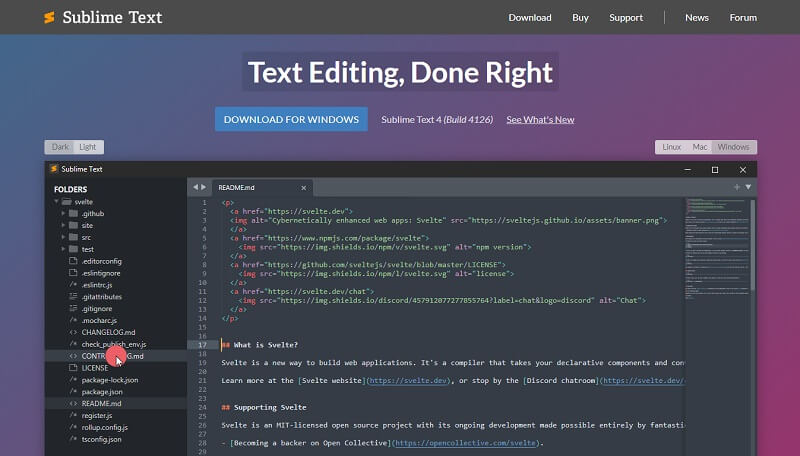Click the .eslintignore file icon

[73, 273]
